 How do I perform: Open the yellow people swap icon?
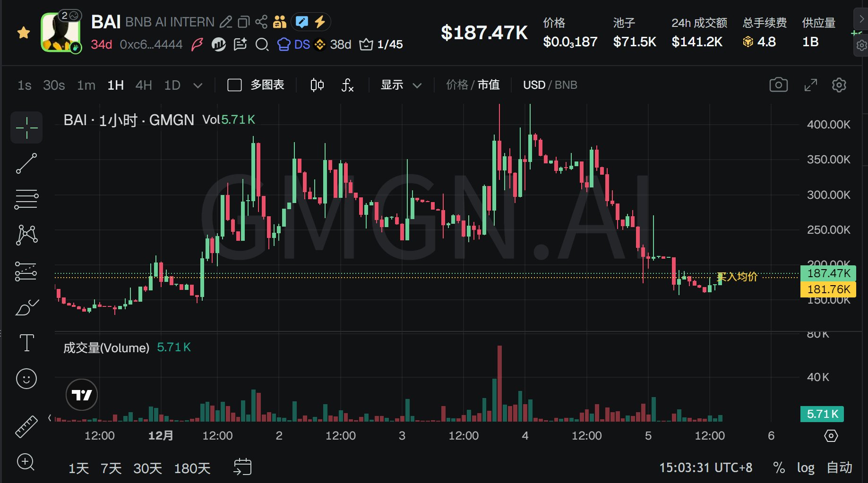click(x=280, y=22)
